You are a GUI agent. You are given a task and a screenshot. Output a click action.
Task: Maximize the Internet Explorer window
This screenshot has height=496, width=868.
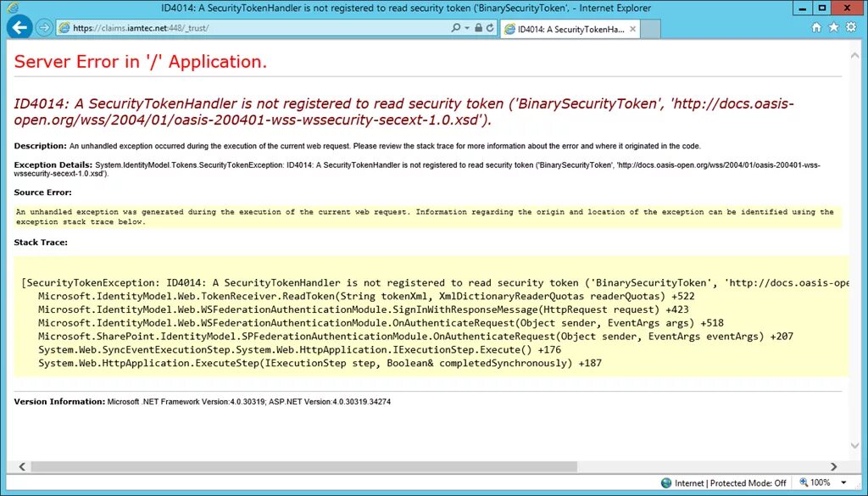tap(822, 8)
